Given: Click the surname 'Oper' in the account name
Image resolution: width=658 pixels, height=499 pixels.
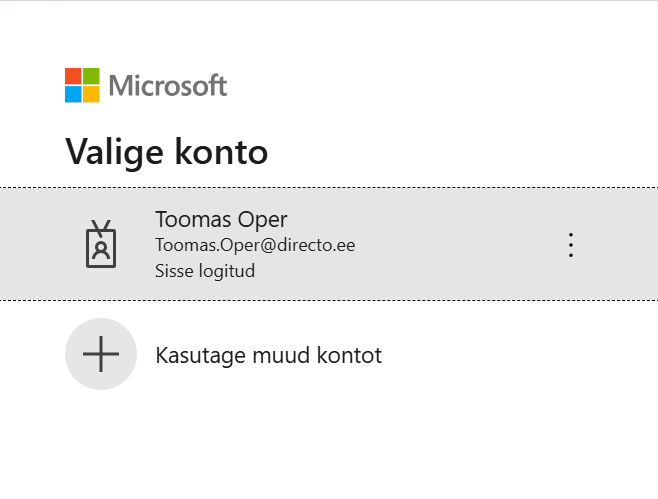Looking at the screenshot, I should (x=265, y=219).
